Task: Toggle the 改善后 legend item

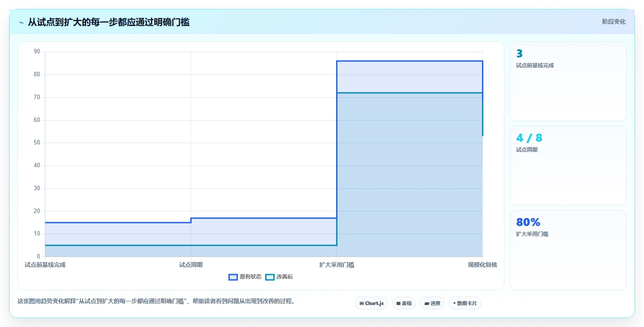Action: click(x=279, y=277)
